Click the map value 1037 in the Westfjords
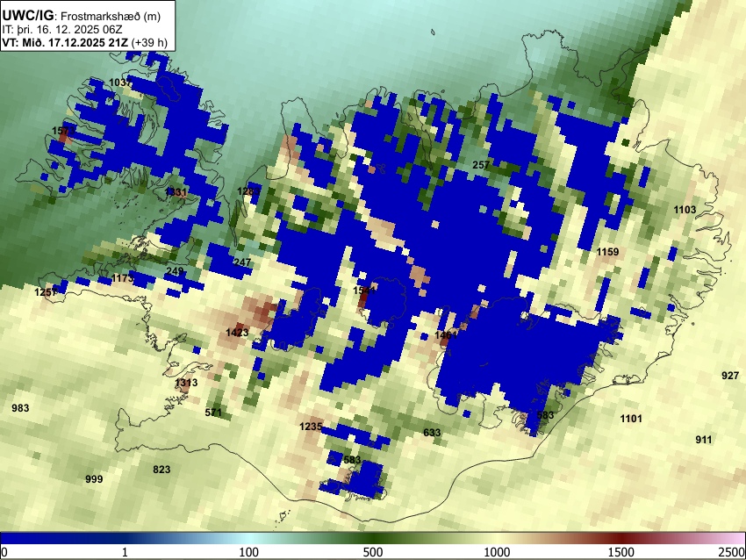Viewport: 746px width, 560px height. point(120,83)
